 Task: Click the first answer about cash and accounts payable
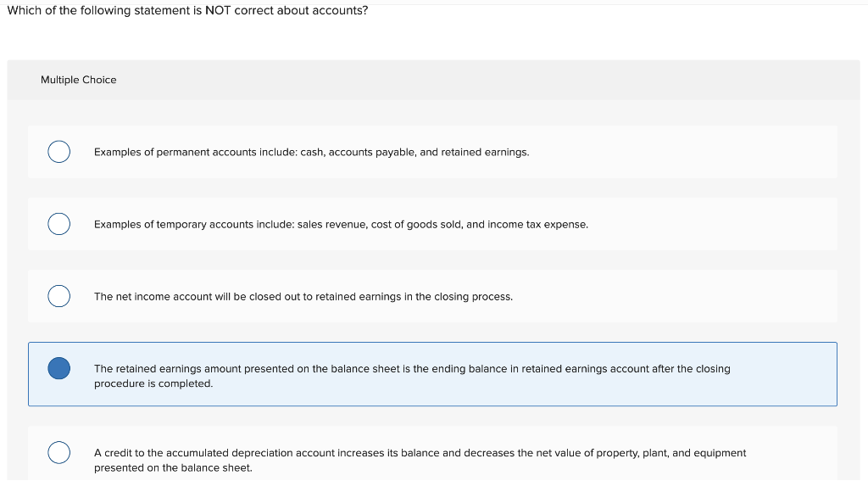tap(311, 152)
